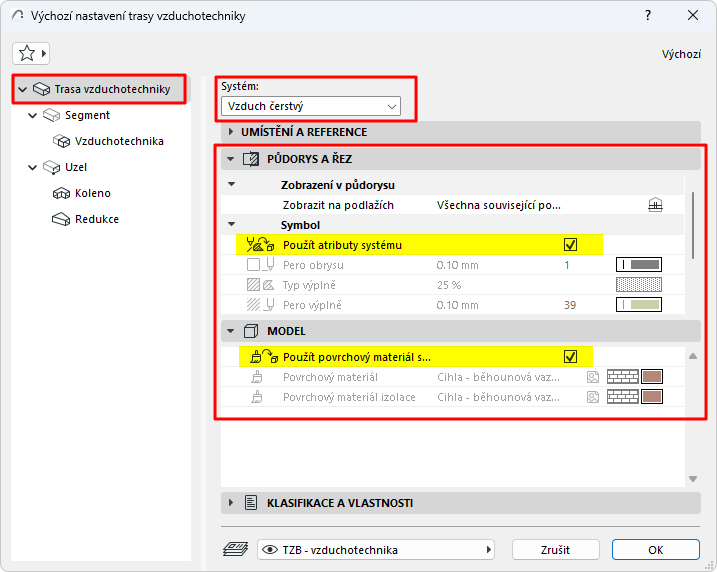Viewport: 717px width, 572px height.
Task: Click the hatch pen icon in Pero výplně row
Action: click(x=260, y=305)
